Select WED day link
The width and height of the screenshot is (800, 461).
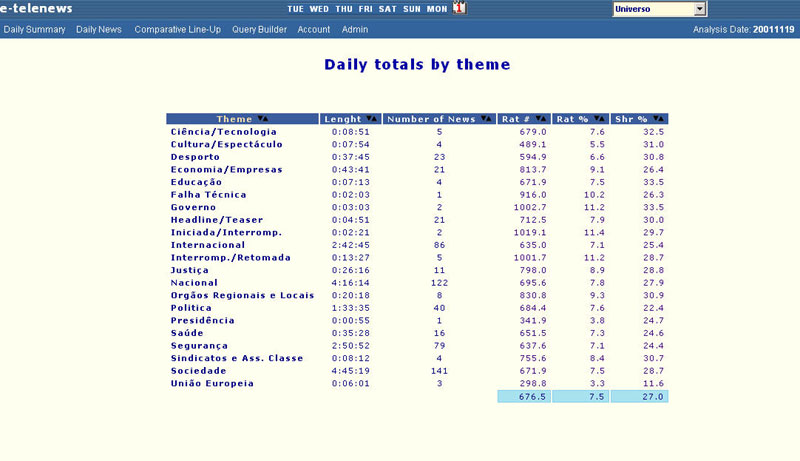click(319, 9)
